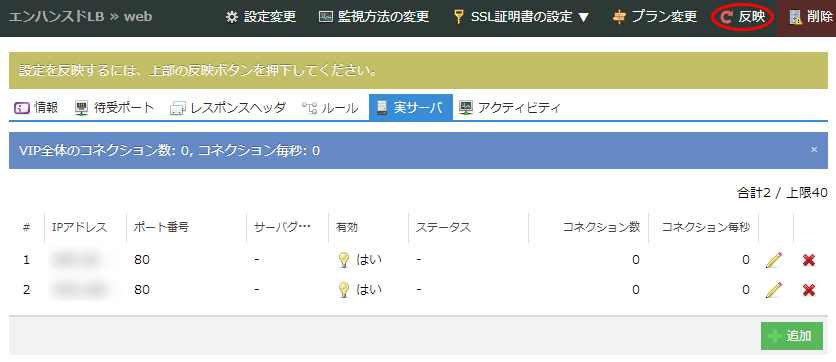Open 設定変更 settings gear
The image size is (836, 362).
pos(261,17)
